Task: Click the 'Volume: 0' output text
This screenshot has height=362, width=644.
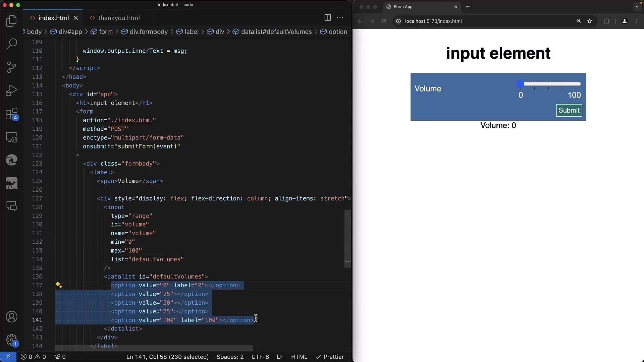Action: [498, 125]
